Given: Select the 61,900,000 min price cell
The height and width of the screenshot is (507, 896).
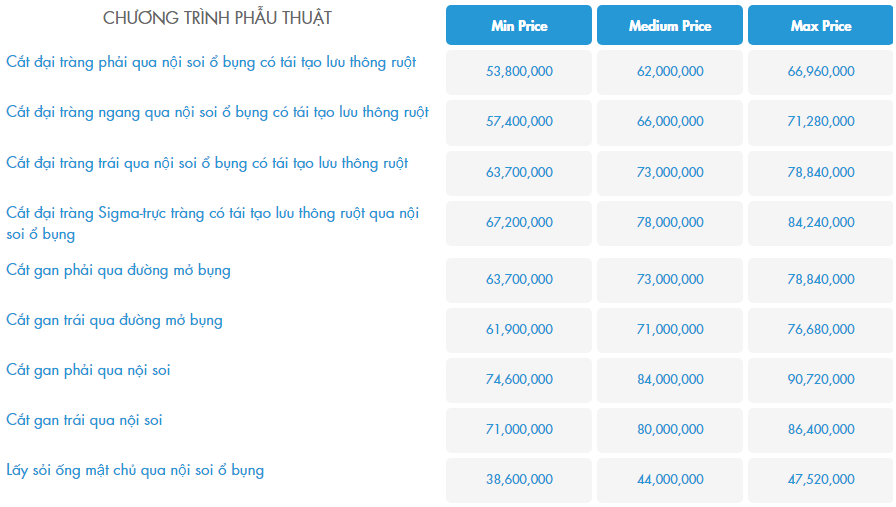Looking at the screenshot, I should 519,330.
